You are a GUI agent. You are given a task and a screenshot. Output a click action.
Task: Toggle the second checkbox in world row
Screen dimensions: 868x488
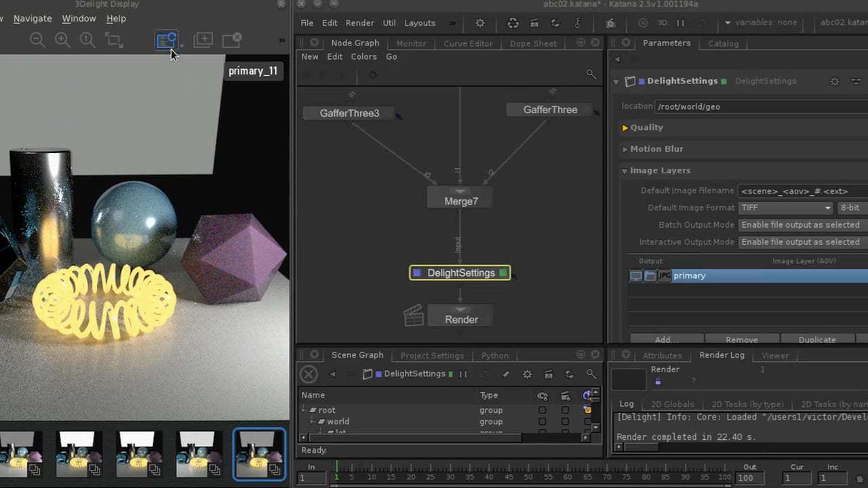coord(565,422)
